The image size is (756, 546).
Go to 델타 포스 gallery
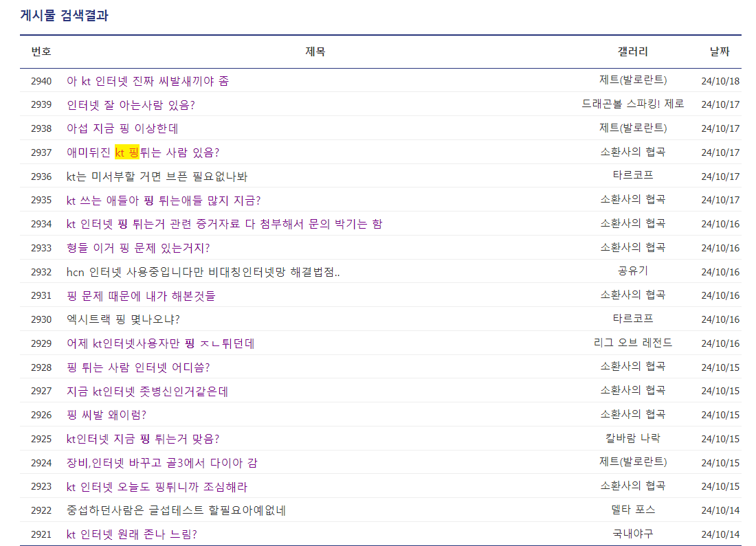[x=632, y=510]
